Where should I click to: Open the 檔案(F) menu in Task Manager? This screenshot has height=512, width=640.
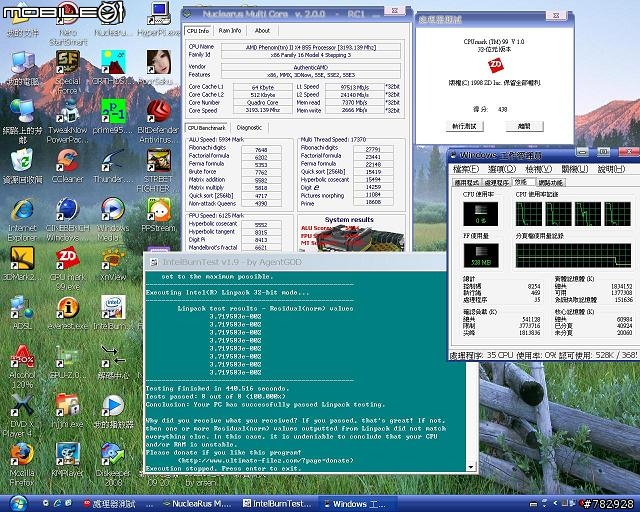tap(466, 169)
